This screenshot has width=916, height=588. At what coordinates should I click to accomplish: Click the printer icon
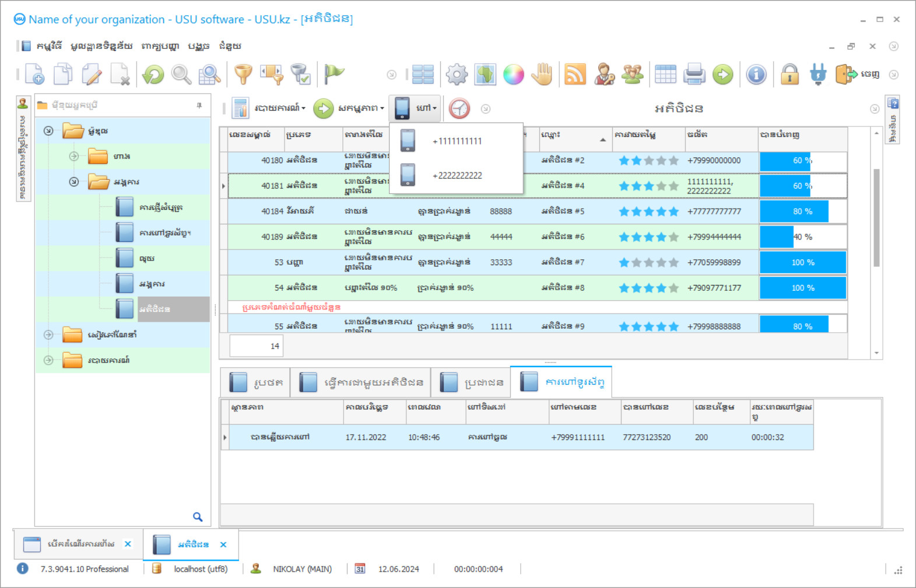point(694,75)
